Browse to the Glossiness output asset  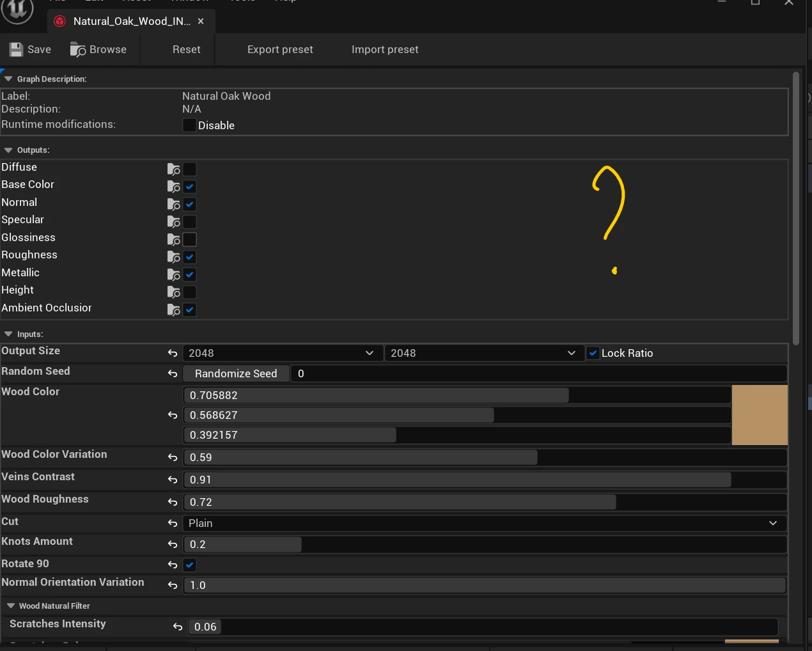(173, 239)
